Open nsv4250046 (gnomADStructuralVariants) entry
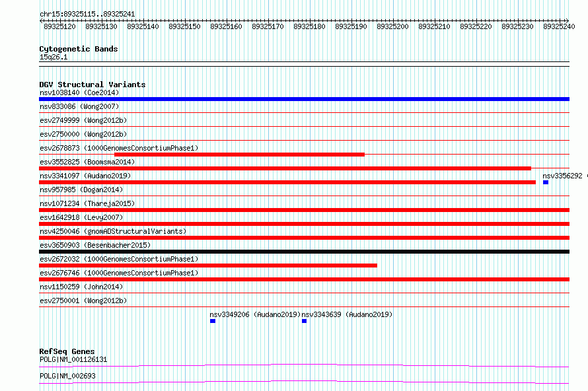The height and width of the screenshot is (391, 588). click(113, 231)
